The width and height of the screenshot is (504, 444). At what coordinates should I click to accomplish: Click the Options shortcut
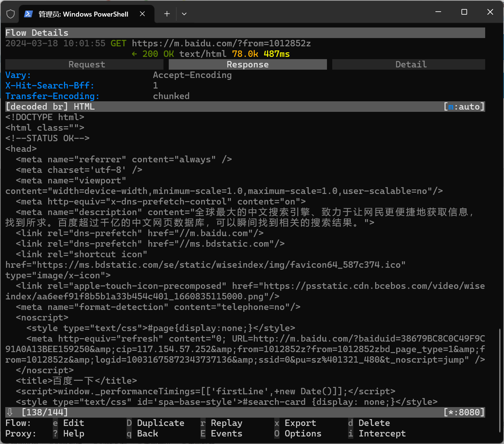tap(298, 433)
